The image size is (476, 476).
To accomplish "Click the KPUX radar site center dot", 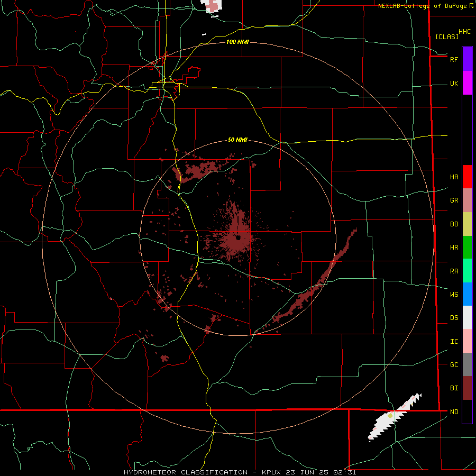I will point(239,237).
